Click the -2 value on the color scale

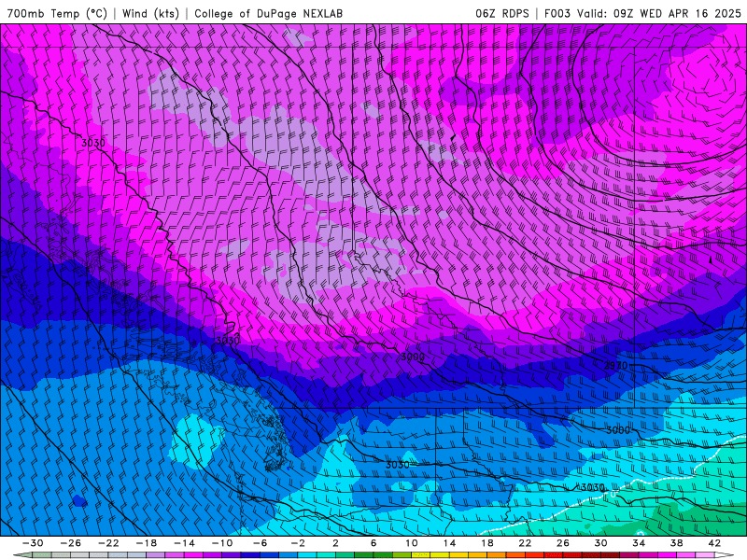pos(298,543)
